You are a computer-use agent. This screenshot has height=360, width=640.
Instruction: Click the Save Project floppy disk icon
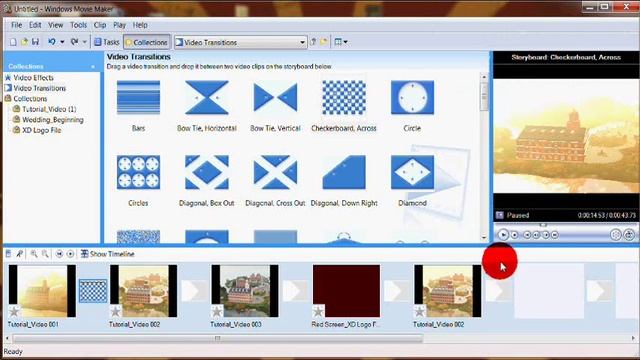tap(36, 42)
